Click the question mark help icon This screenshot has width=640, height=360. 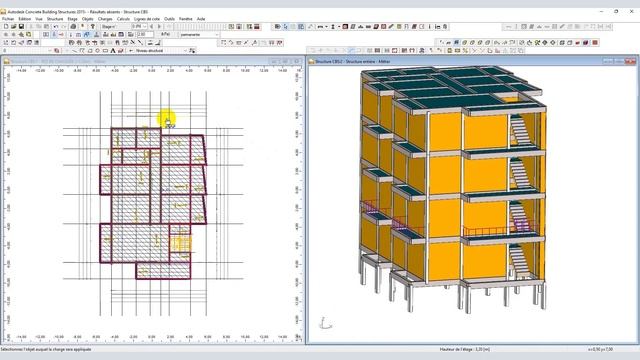click(93, 27)
